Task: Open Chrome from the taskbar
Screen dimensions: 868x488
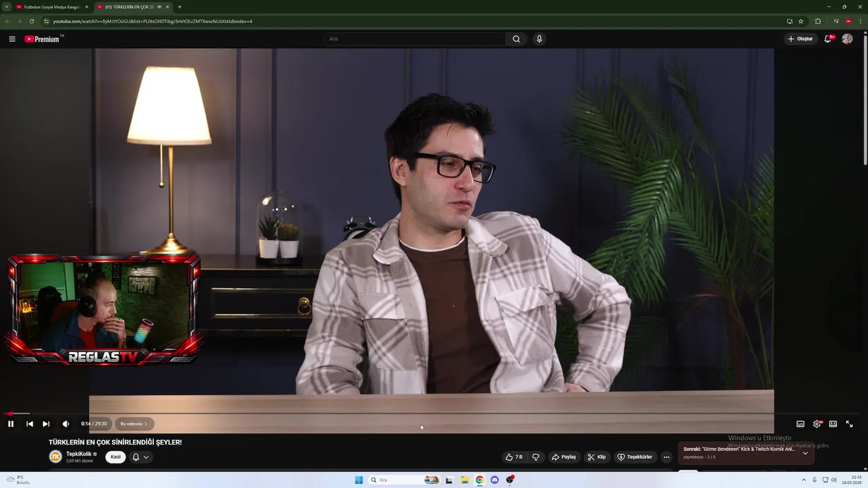Action: click(x=479, y=480)
